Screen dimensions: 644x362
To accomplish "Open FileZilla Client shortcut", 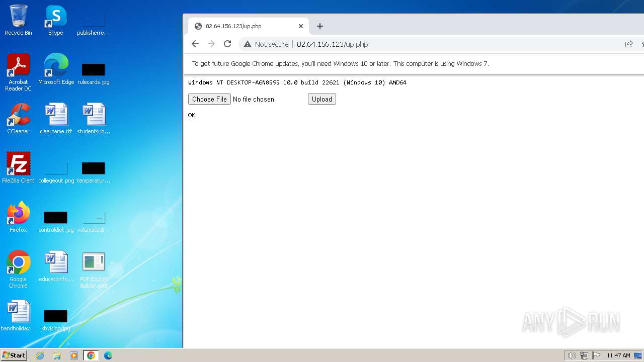I will pyautogui.click(x=18, y=168).
